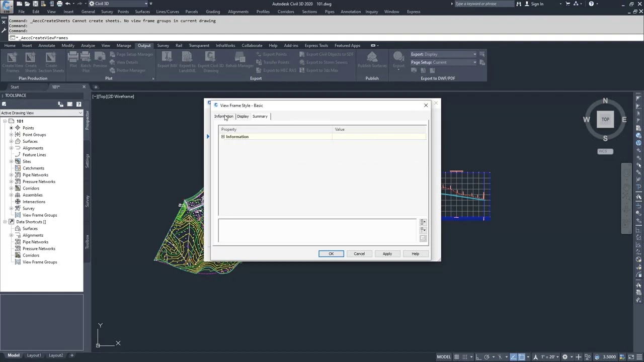The width and height of the screenshot is (644, 362).
Task: Click OK in View Frame Style dialog
Action: click(x=331, y=253)
